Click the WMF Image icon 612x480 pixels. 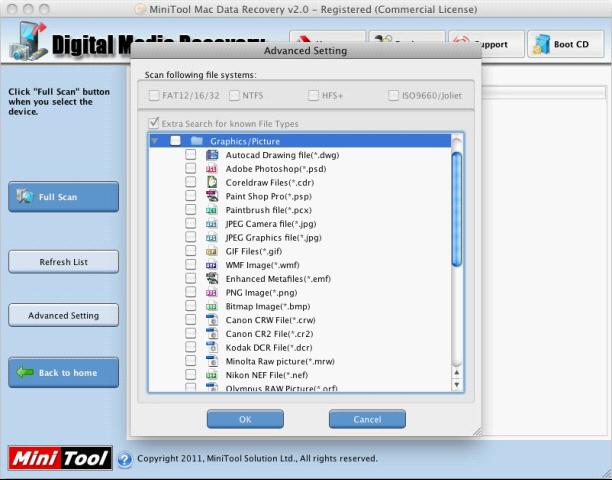212,265
